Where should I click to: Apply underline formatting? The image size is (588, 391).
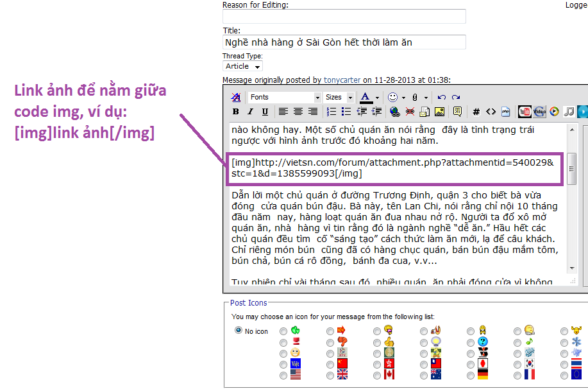click(x=265, y=112)
